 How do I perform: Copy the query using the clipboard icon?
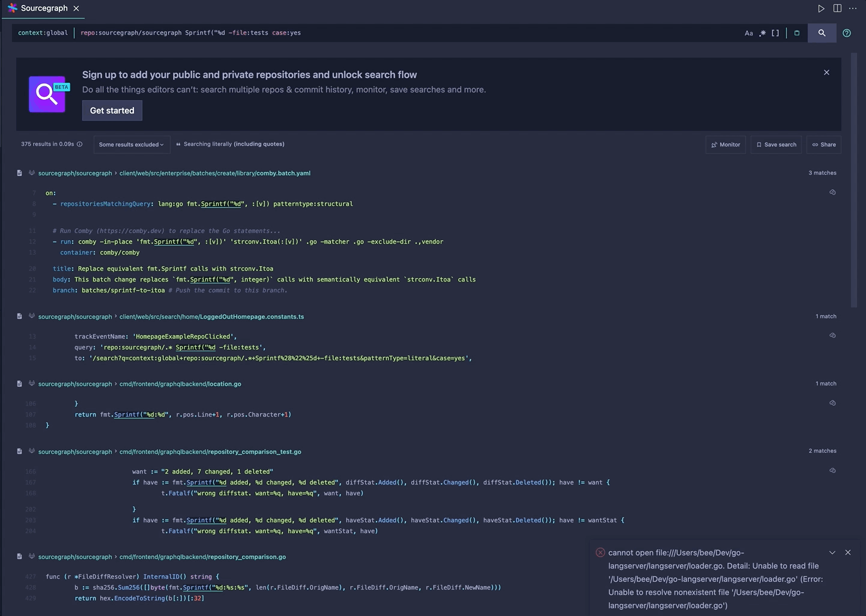tap(797, 33)
